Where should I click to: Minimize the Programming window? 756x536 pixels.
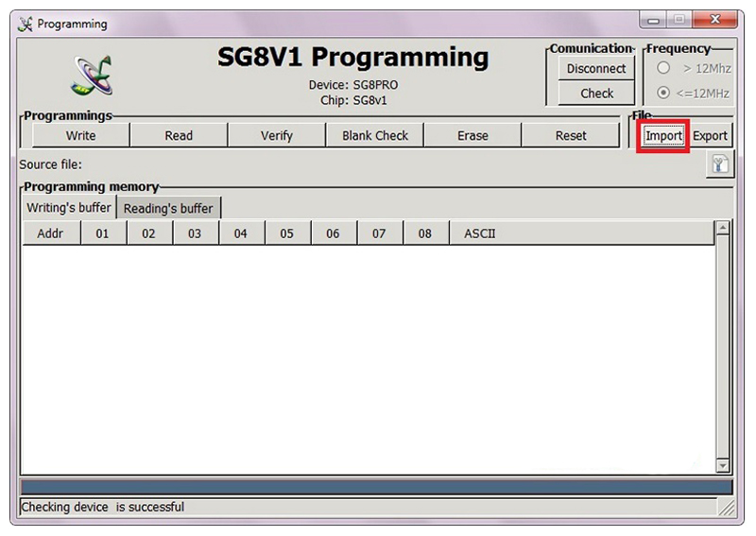click(x=653, y=20)
